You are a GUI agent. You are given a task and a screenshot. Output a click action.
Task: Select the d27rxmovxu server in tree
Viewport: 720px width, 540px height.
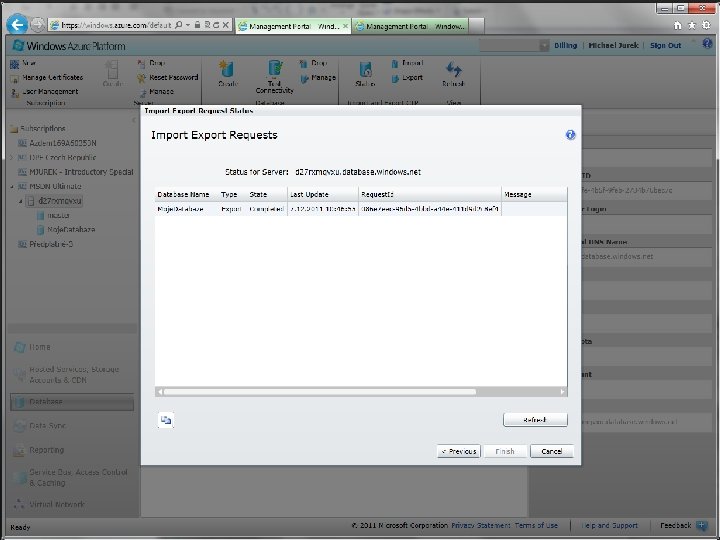click(55, 201)
